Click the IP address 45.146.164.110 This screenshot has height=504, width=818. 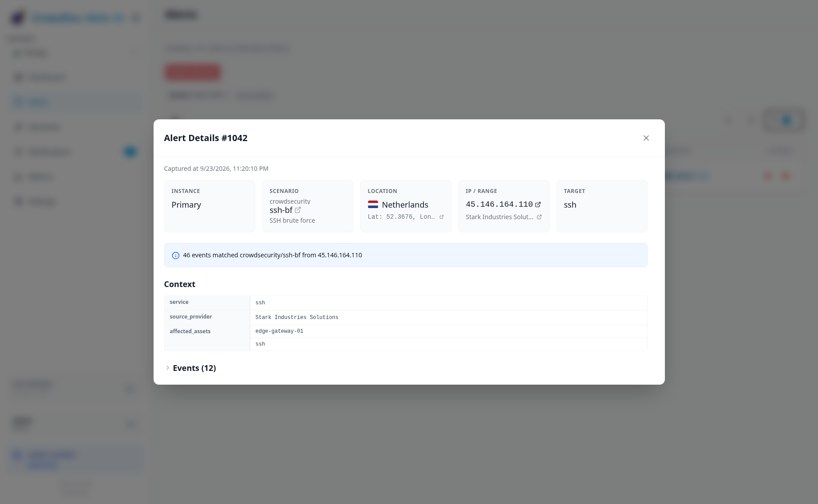(499, 204)
